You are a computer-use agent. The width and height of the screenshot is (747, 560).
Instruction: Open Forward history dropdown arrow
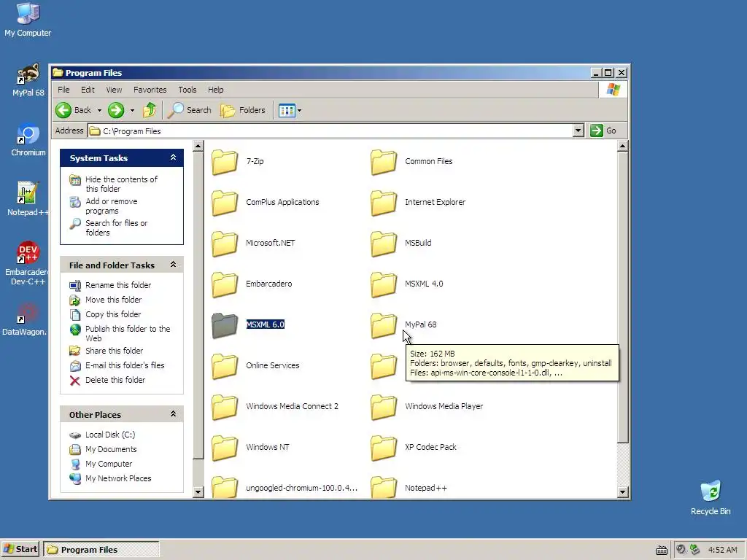click(x=132, y=111)
